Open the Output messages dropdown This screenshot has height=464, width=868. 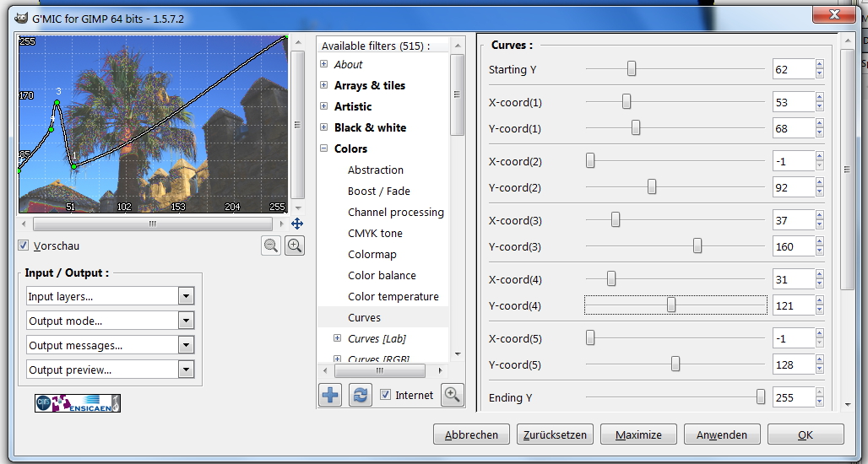pyautogui.click(x=110, y=345)
